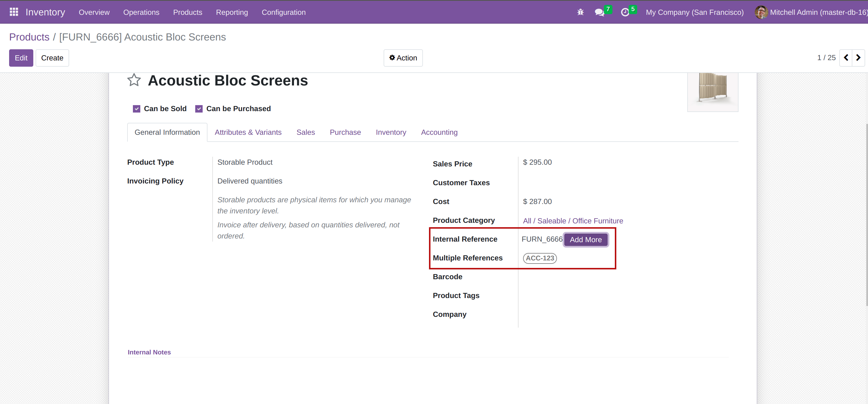Open the My Company switcher dropdown
Image resolution: width=868 pixels, height=404 pixels.
pyautogui.click(x=694, y=12)
